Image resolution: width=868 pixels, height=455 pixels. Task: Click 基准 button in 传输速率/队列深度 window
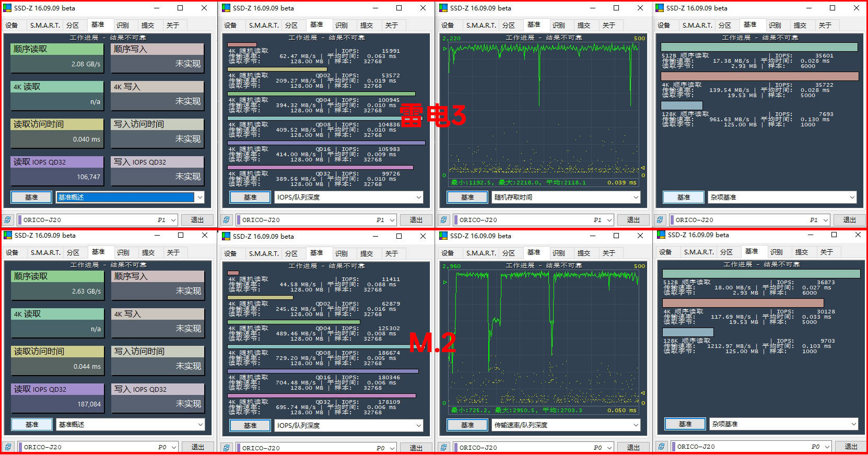point(467,425)
